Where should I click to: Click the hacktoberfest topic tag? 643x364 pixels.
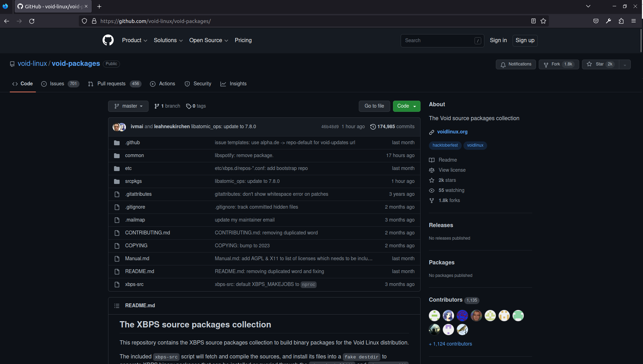(x=445, y=146)
